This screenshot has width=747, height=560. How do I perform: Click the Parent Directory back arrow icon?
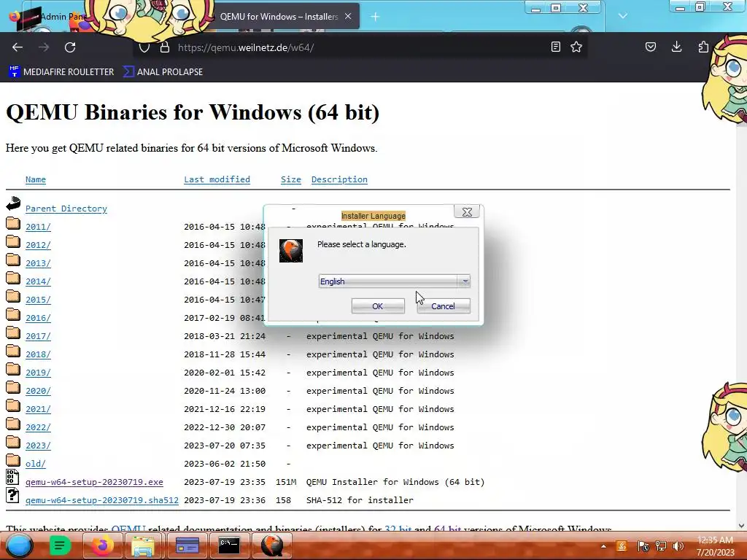[13, 203]
